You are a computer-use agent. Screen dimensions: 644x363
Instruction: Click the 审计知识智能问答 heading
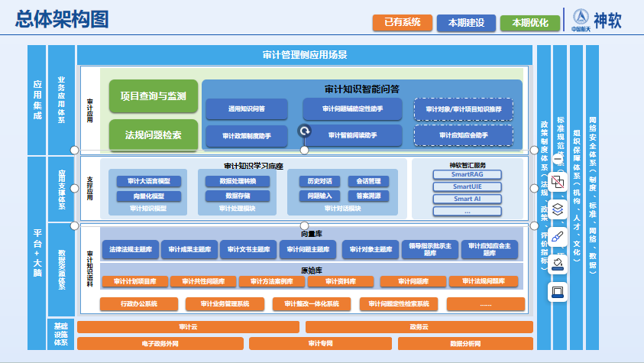point(362,89)
